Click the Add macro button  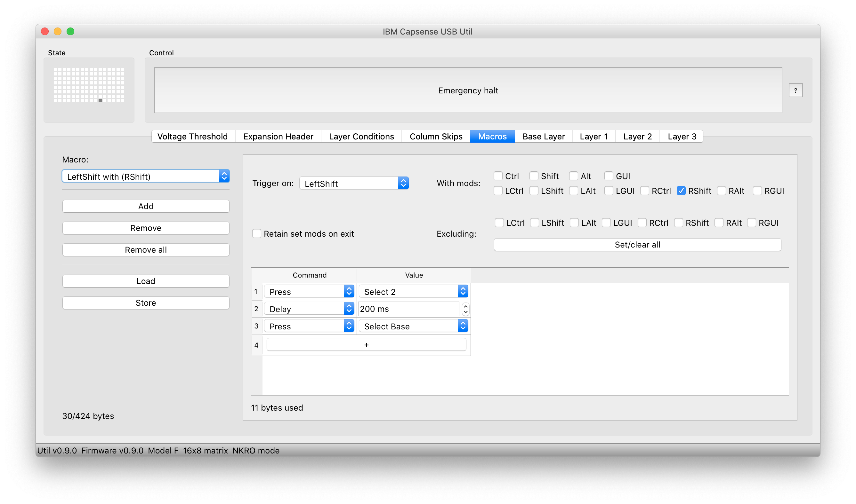146,206
